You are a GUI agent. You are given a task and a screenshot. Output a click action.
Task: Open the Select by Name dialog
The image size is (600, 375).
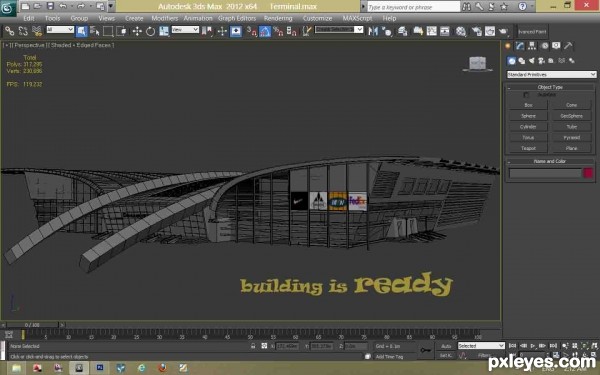click(95, 31)
